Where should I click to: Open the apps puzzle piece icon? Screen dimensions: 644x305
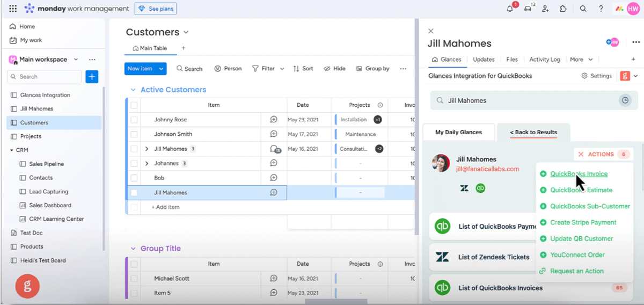[563, 9]
